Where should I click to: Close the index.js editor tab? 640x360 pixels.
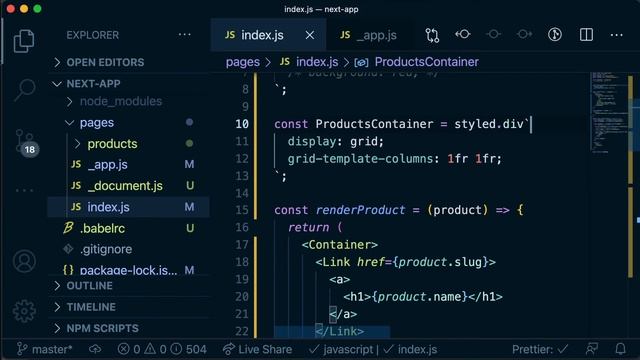[x=310, y=35]
